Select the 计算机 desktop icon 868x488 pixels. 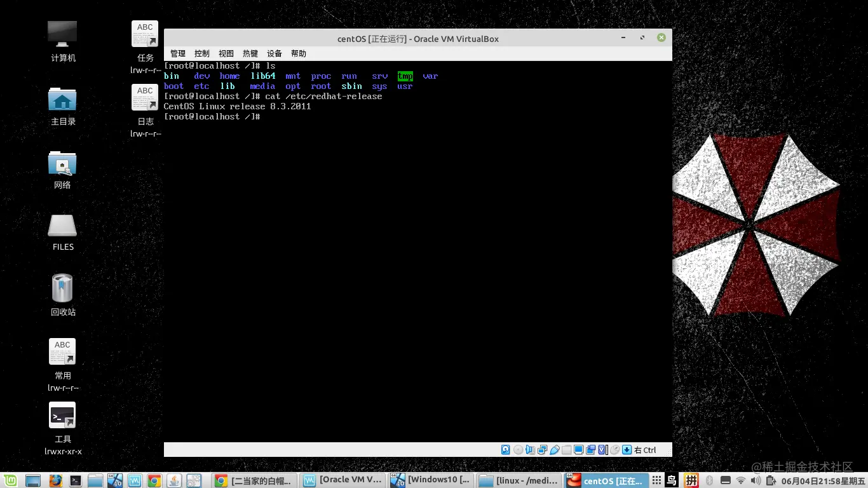pyautogui.click(x=63, y=41)
